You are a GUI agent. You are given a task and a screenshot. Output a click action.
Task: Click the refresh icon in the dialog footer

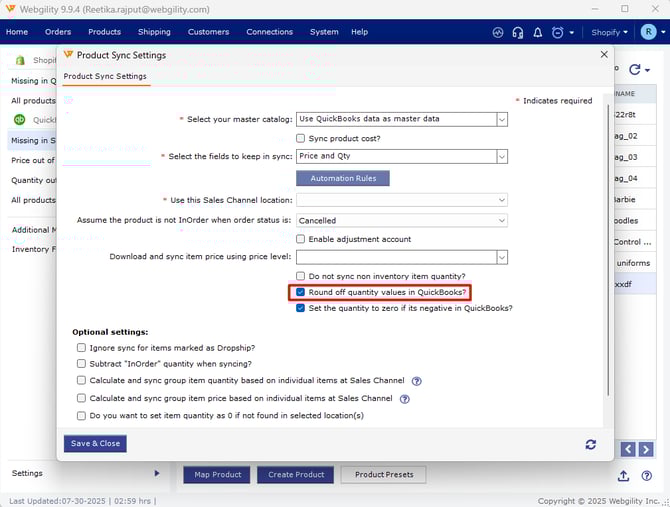tap(591, 444)
